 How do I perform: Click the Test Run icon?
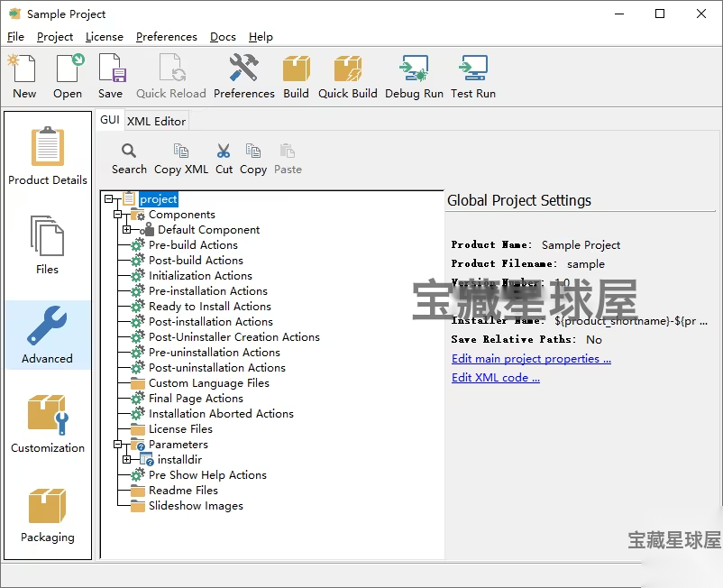473,69
